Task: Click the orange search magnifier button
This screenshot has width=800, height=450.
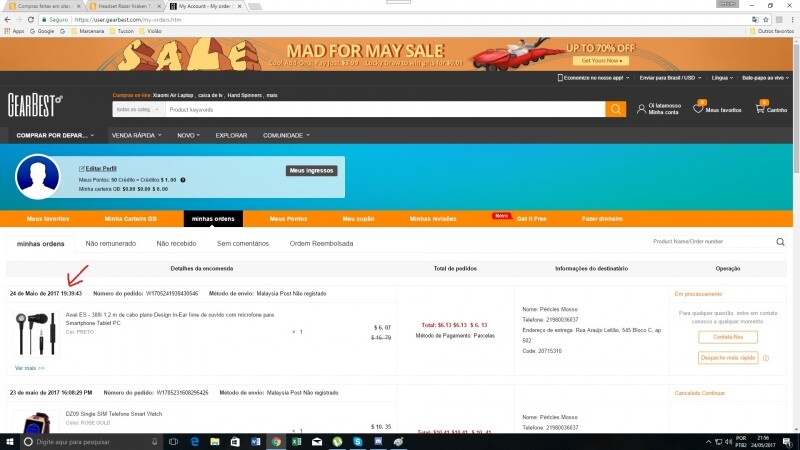Action: 616,108
